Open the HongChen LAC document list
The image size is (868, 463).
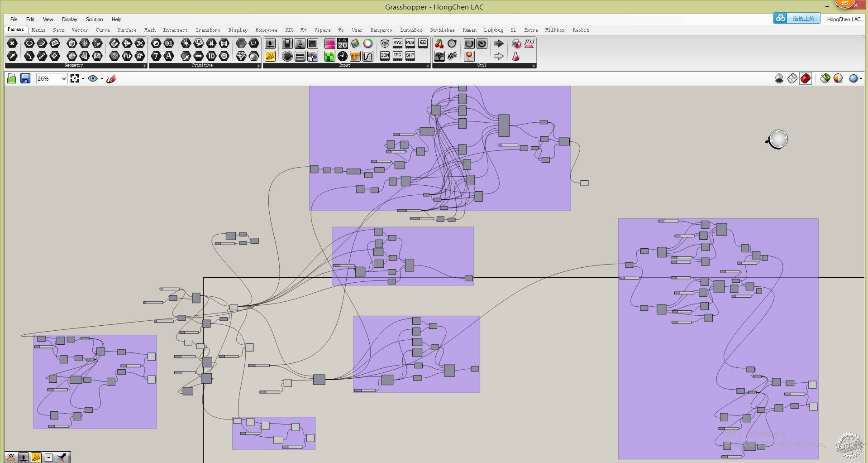pyautogui.click(x=844, y=19)
